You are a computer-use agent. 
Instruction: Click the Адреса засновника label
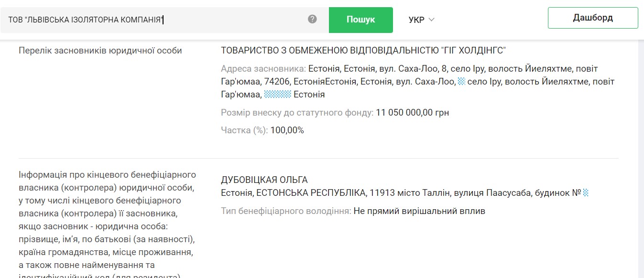tap(263, 69)
